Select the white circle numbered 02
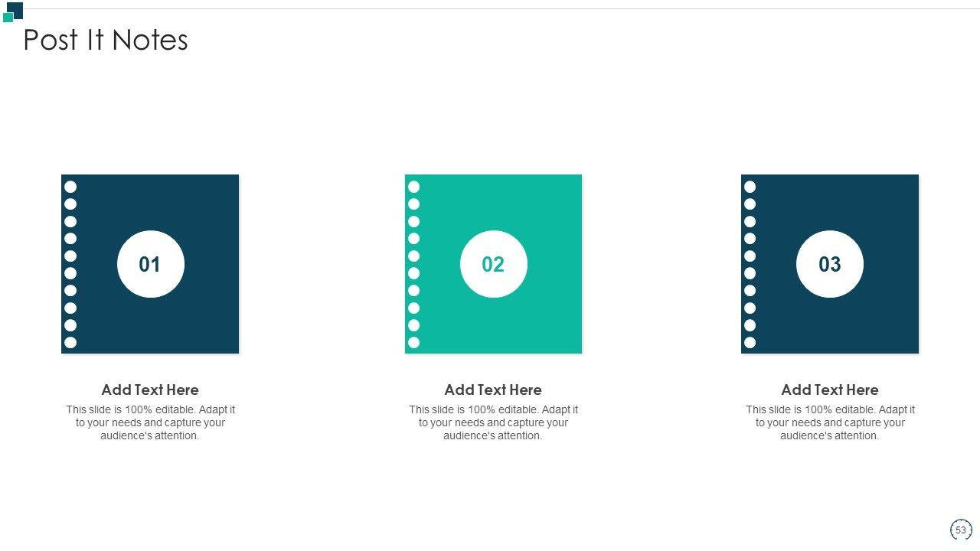 [493, 264]
